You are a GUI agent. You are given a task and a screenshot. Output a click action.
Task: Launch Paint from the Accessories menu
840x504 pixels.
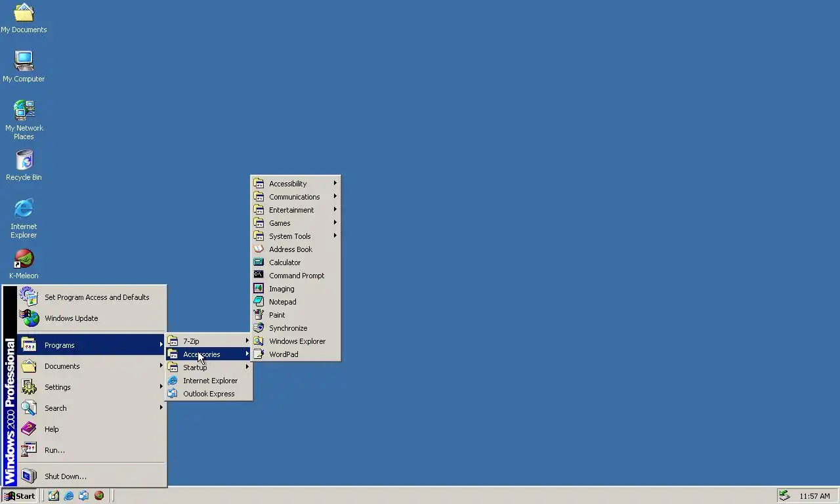pyautogui.click(x=295, y=315)
